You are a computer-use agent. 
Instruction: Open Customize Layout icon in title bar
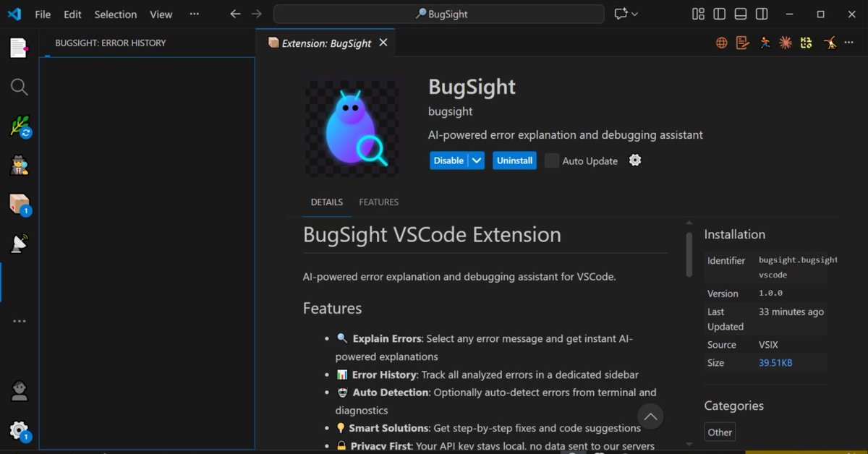click(698, 14)
